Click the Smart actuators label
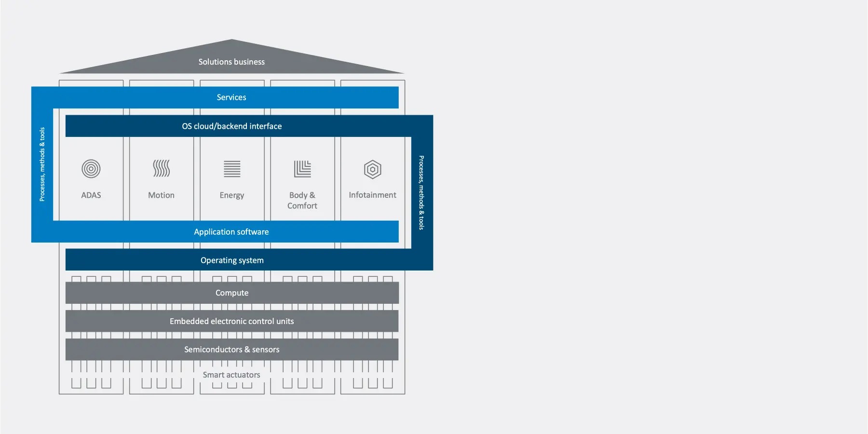 click(x=231, y=375)
